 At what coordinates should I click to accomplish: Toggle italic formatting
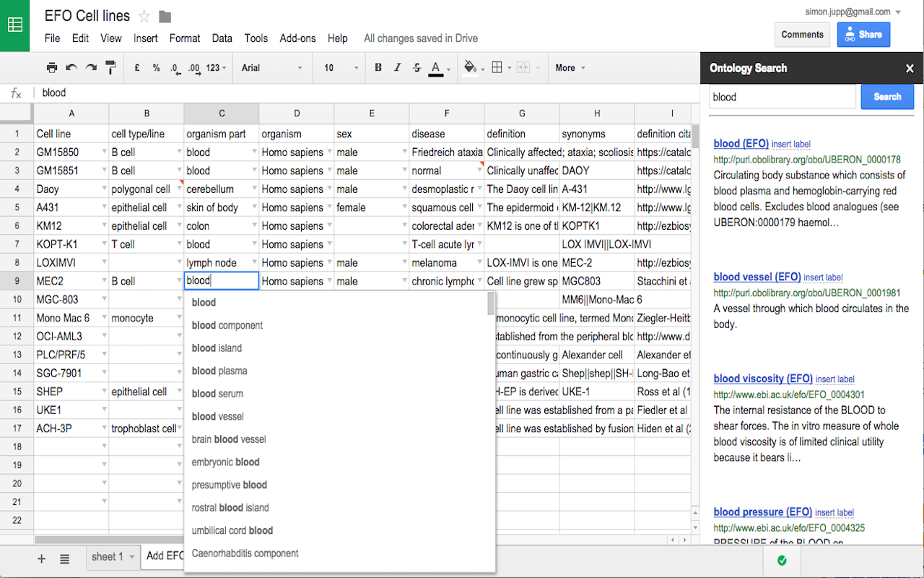(x=397, y=68)
